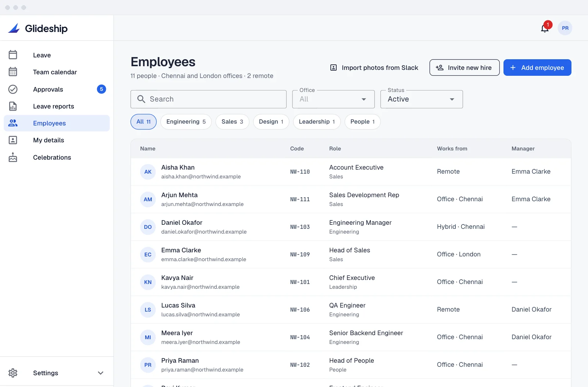Filter by Design department chip

[x=271, y=122]
